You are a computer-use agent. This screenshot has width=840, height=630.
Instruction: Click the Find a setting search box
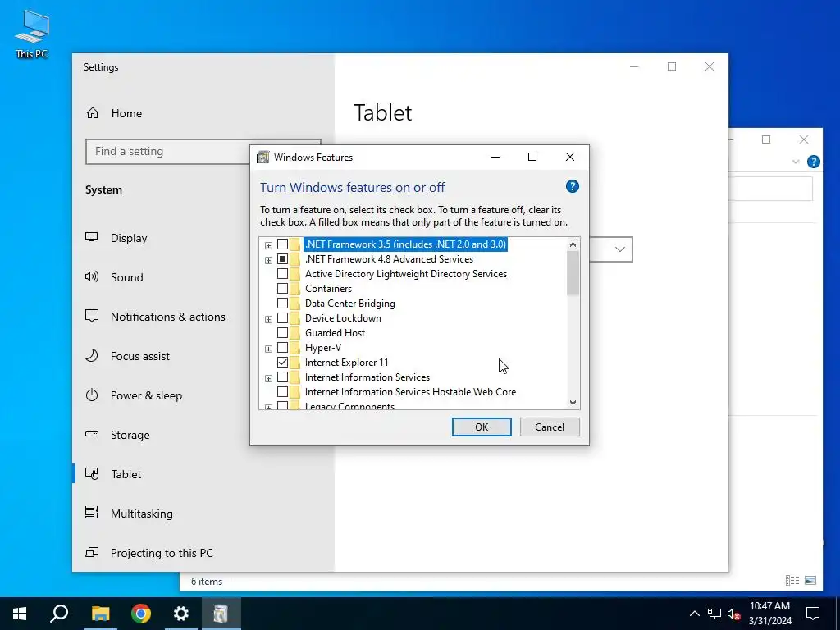tap(167, 152)
